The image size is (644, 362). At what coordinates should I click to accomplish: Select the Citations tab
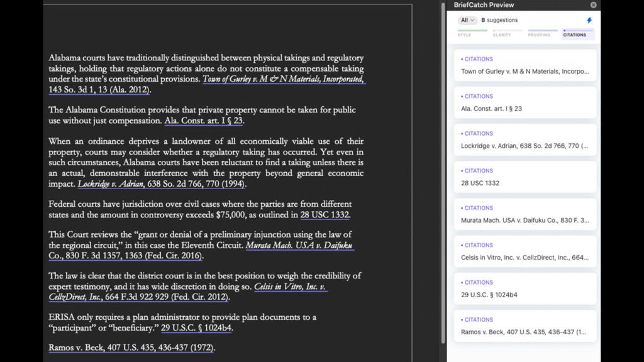(x=578, y=33)
